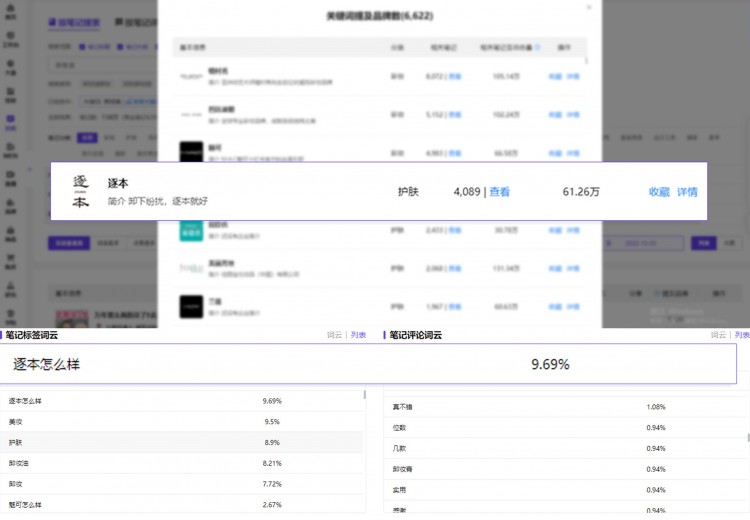Open 查看 beside the 4,089 count
750x520 pixels.
tap(499, 192)
